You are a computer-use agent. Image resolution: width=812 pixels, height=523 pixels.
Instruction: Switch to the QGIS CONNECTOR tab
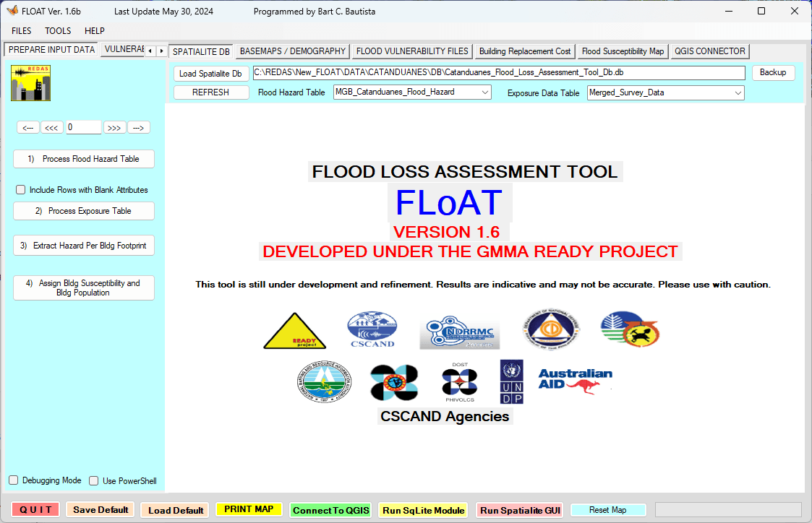point(709,51)
